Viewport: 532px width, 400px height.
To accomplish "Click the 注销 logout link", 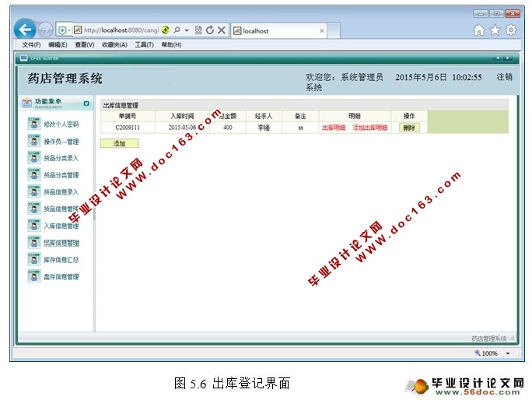I will pos(505,77).
